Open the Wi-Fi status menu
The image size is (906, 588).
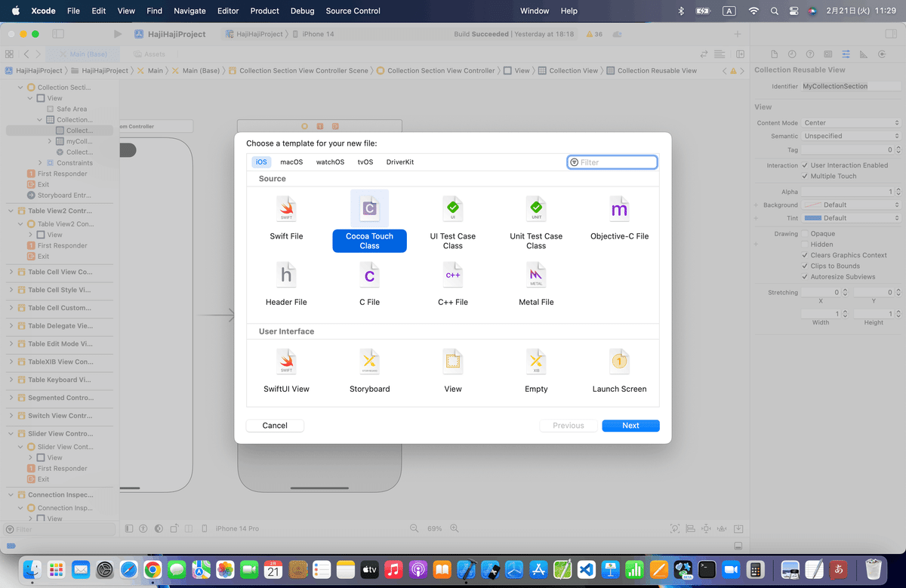click(x=753, y=11)
